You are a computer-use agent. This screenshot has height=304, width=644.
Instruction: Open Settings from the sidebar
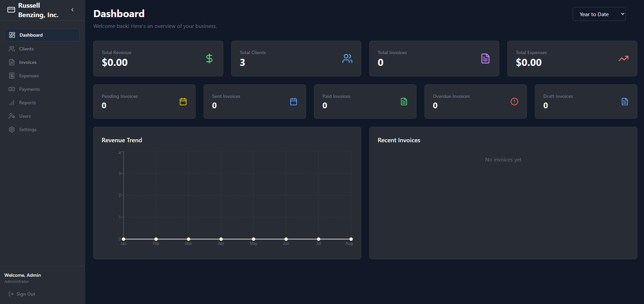[42, 129]
